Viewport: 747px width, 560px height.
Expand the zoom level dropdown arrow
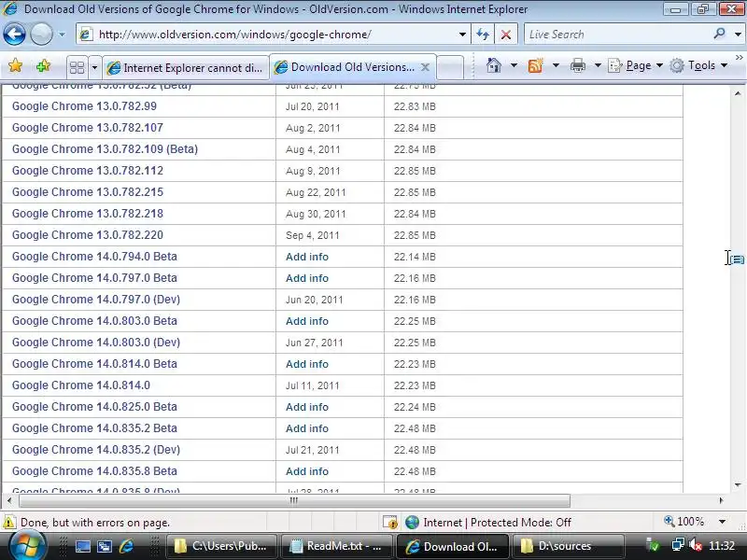722,522
